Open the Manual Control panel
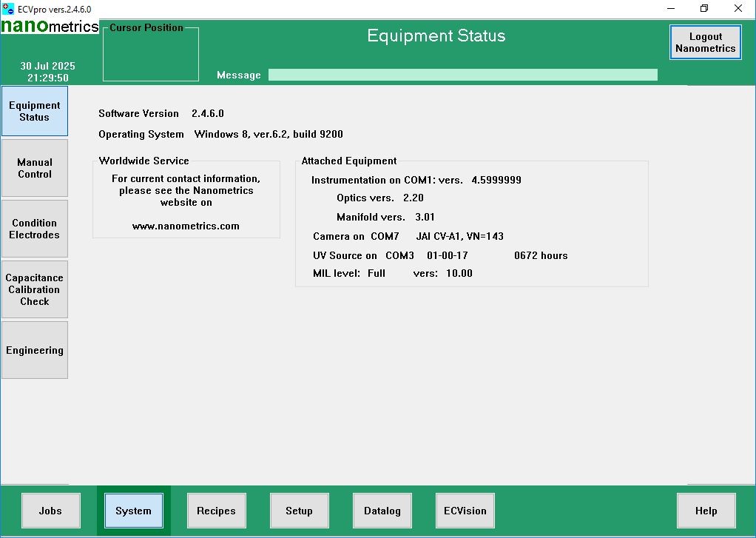Image resolution: width=756 pixels, height=538 pixels. point(34,167)
